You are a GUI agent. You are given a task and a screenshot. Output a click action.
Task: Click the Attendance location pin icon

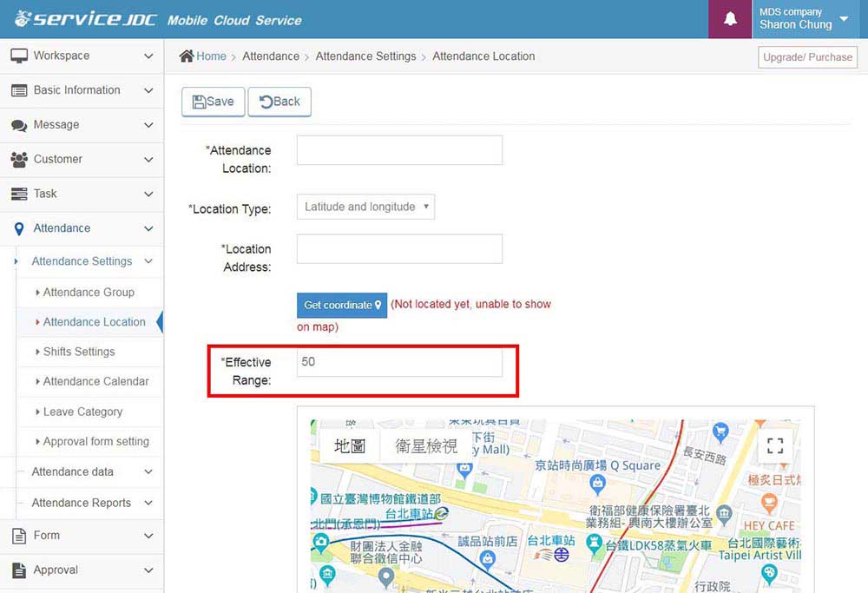click(19, 228)
